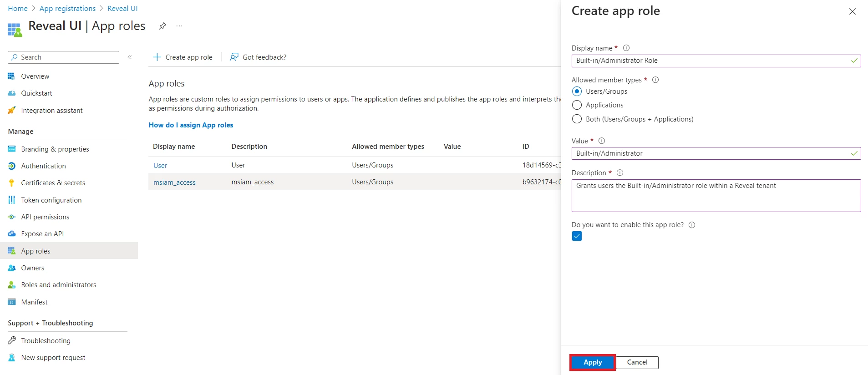The width and height of the screenshot is (868, 375).
Task: Click the Authentication icon
Action: click(12, 166)
